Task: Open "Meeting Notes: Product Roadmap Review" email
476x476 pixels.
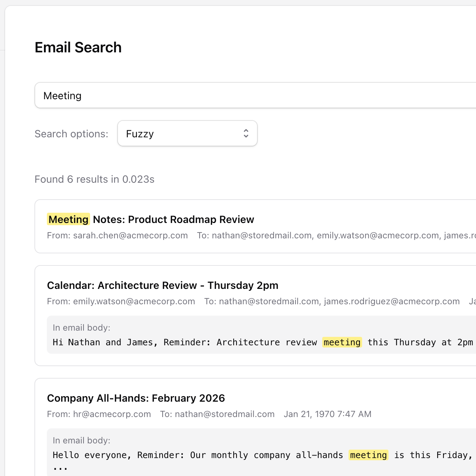Action: click(x=173, y=219)
